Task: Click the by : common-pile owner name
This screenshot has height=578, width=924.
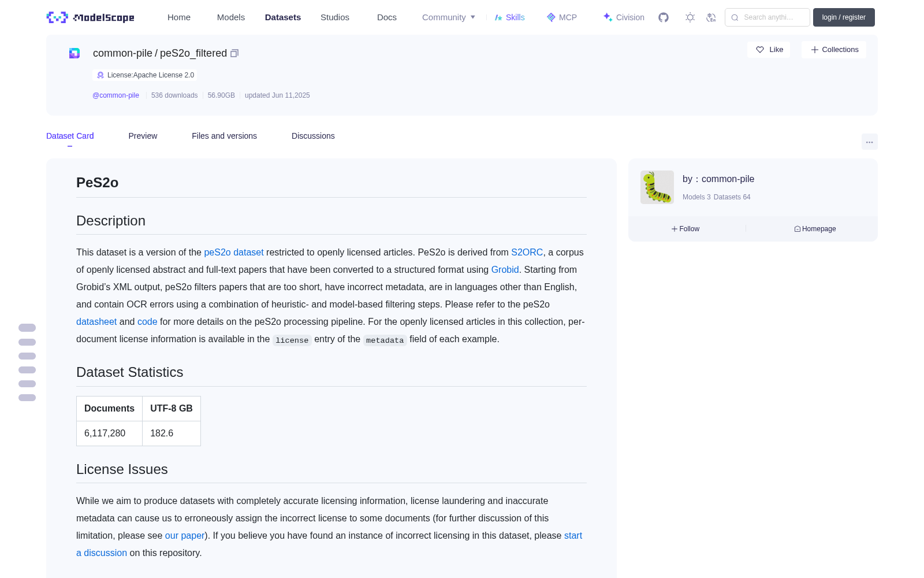Action: (x=718, y=179)
